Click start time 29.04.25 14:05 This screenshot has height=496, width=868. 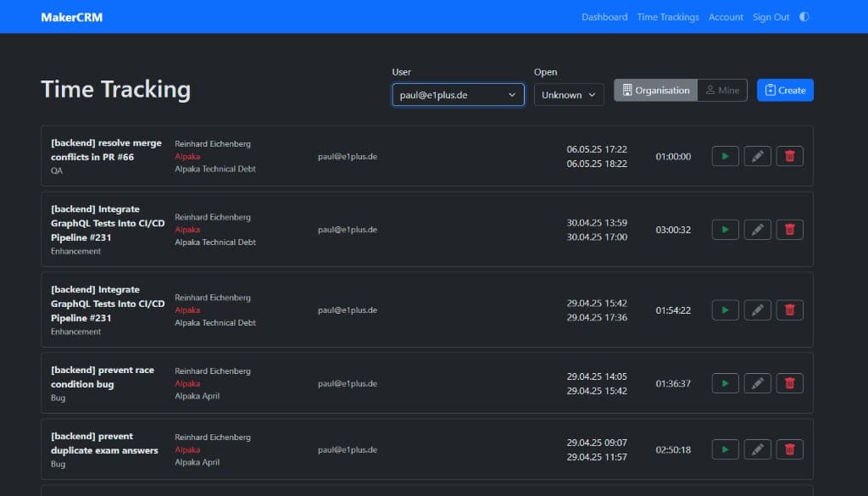[597, 376]
